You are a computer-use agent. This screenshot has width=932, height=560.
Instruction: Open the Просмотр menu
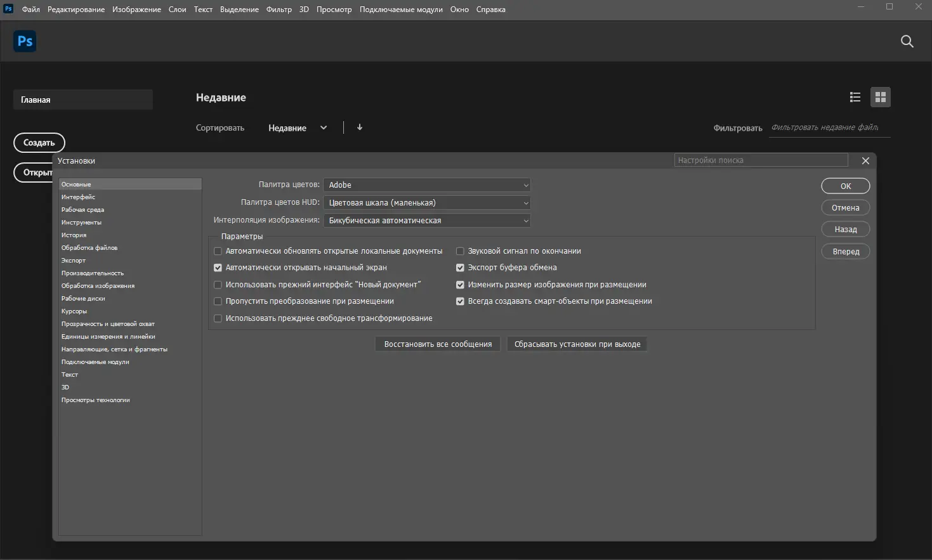point(334,10)
